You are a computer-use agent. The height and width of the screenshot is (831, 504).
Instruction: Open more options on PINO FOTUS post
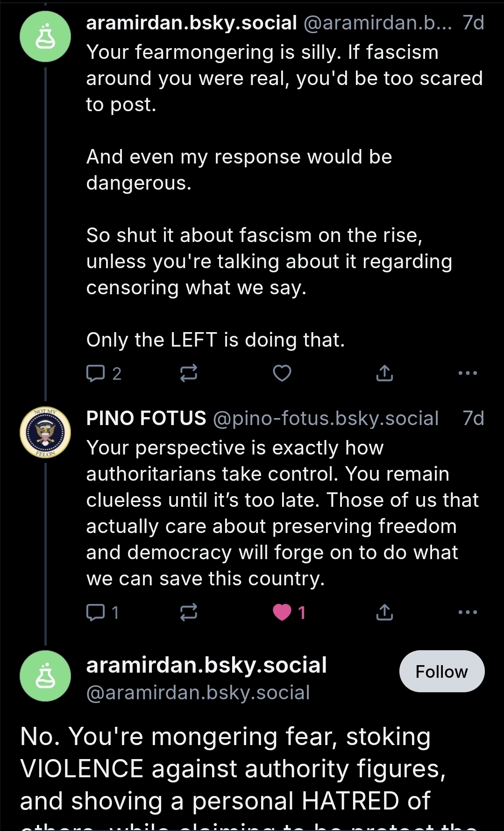468,612
